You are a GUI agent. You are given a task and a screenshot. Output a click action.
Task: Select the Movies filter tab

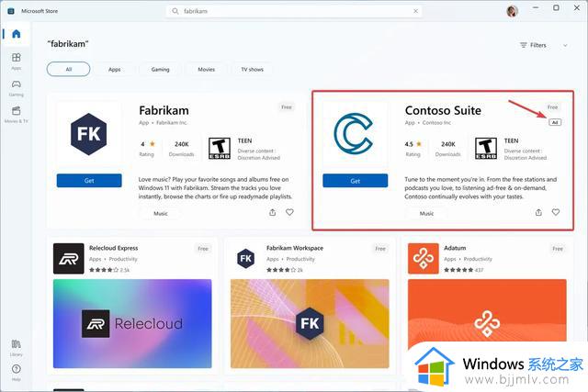(206, 70)
